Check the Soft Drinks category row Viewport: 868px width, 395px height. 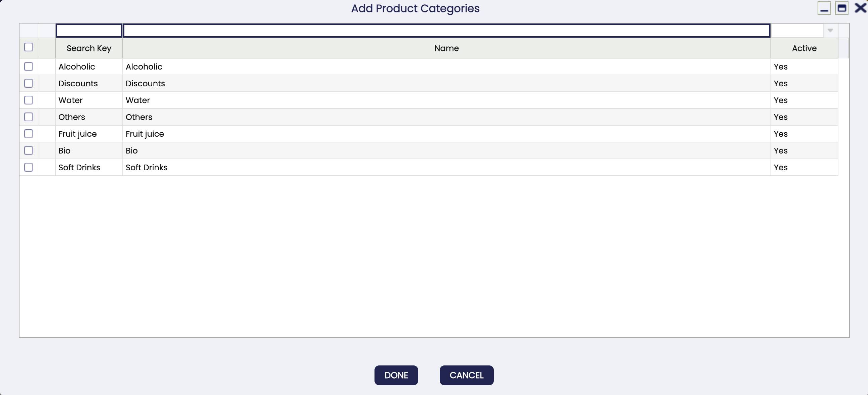[x=29, y=167]
